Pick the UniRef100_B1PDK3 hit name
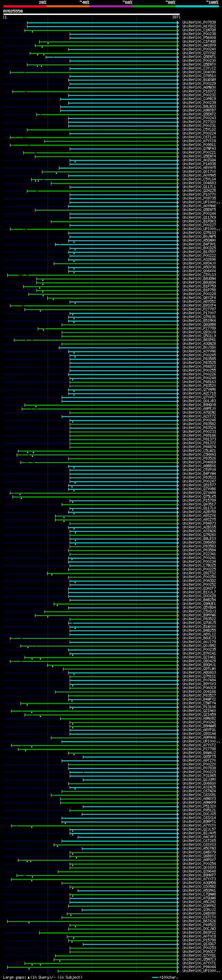 199,221
